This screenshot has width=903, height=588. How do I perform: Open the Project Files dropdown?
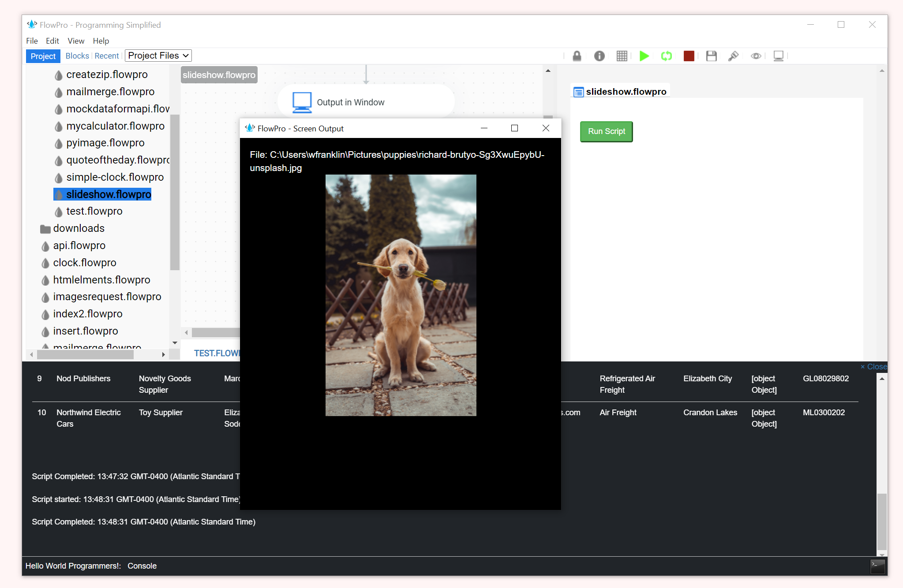click(x=158, y=56)
